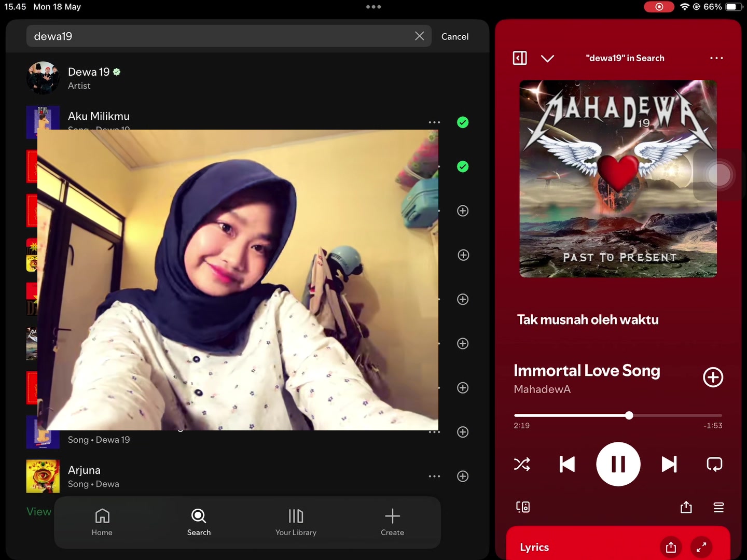The height and width of the screenshot is (560, 747).
Task: Clear the dewa19 search text
Action: click(x=419, y=36)
